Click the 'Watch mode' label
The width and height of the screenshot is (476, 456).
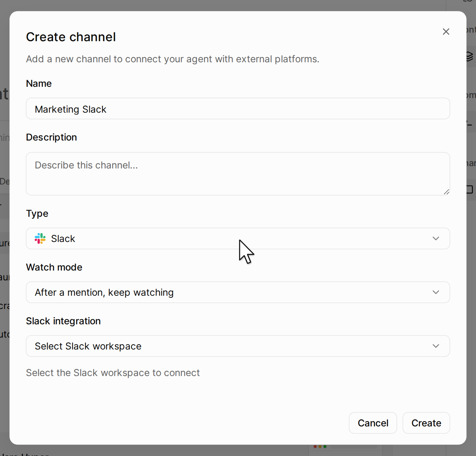click(x=54, y=267)
